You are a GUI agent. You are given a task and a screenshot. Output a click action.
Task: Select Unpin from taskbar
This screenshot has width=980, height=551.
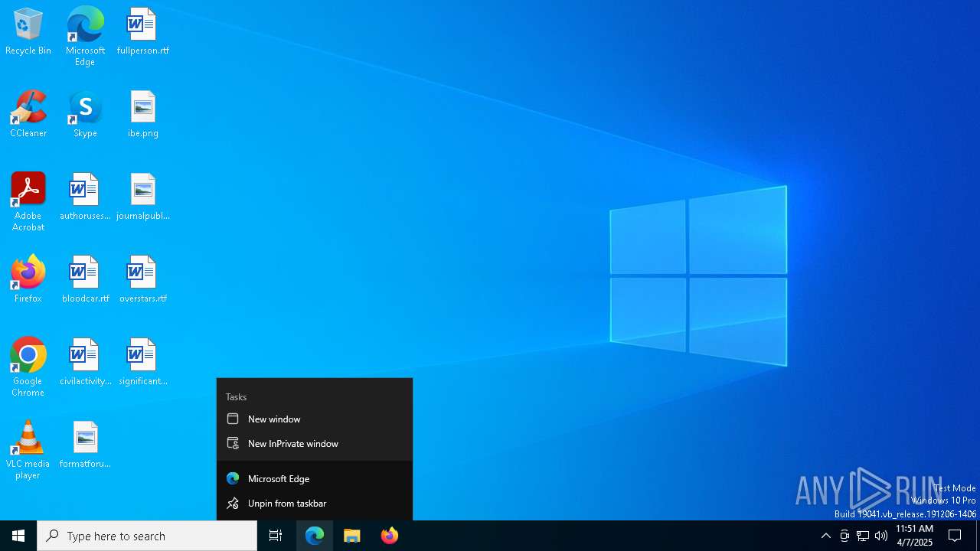coord(315,504)
